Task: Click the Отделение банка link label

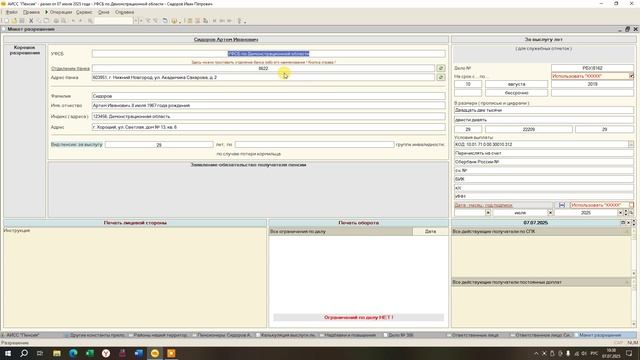Action: click(x=70, y=69)
